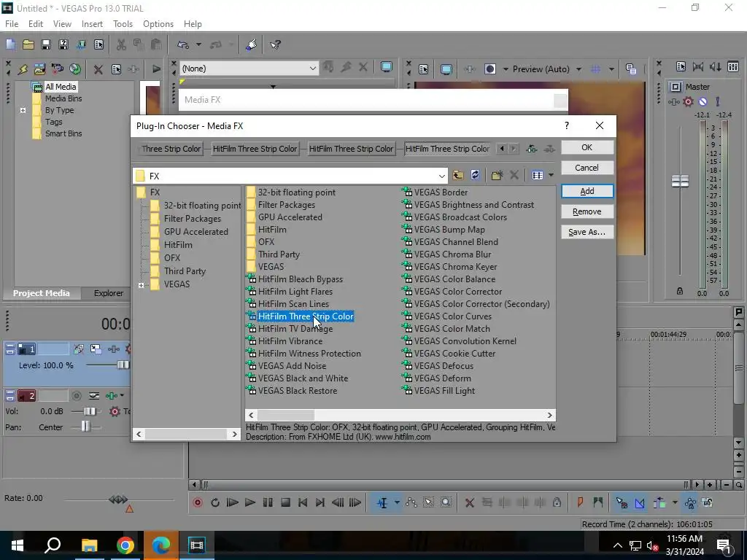Open the (None) preset dropdown

point(312,69)
